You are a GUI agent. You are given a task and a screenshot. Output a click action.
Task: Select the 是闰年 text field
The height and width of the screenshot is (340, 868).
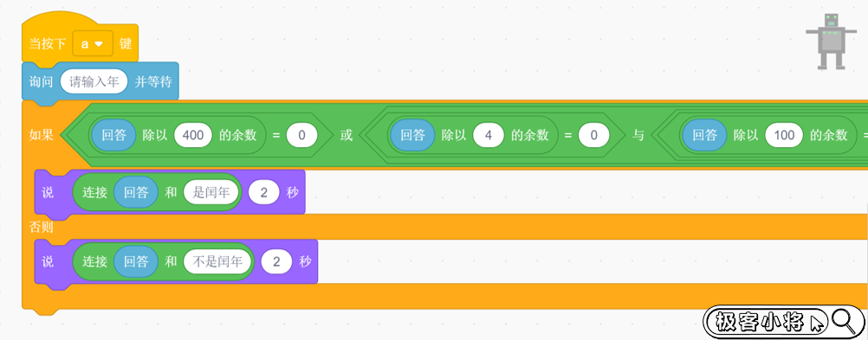(212, 192)
